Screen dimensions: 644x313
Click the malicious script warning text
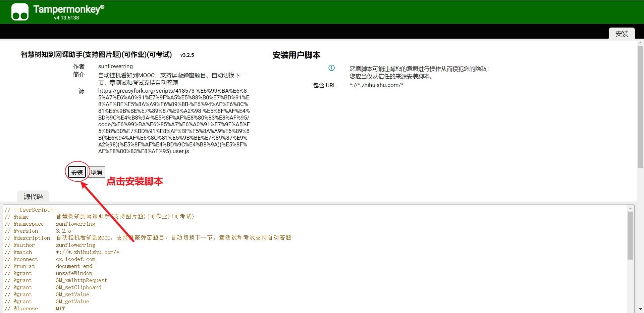pos(419,73)
